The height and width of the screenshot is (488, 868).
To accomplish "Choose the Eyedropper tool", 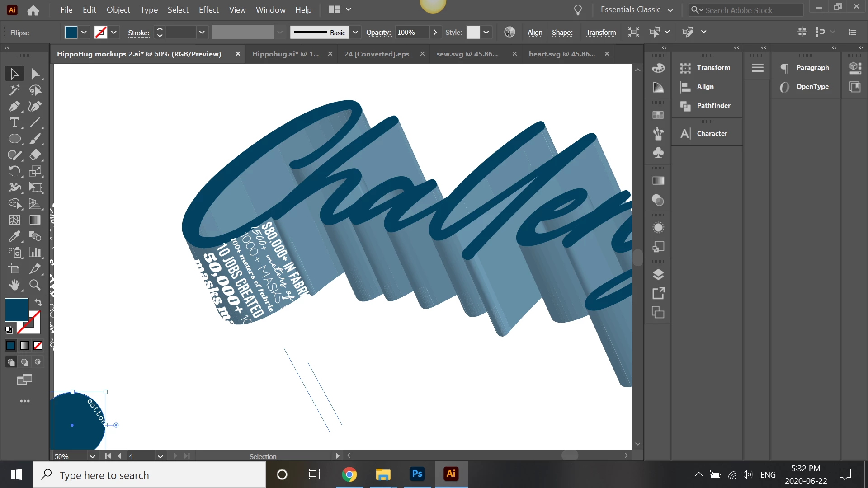I will click(14, 236).
